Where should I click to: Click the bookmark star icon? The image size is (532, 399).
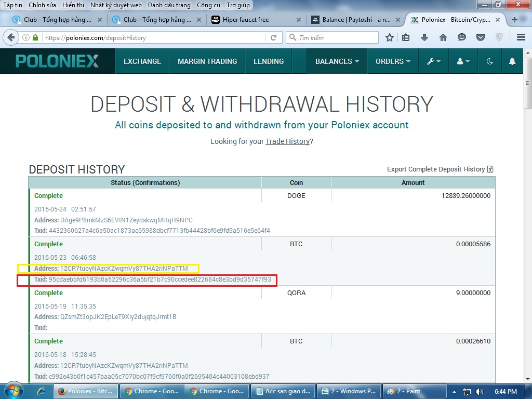click(x=390, y=37)
